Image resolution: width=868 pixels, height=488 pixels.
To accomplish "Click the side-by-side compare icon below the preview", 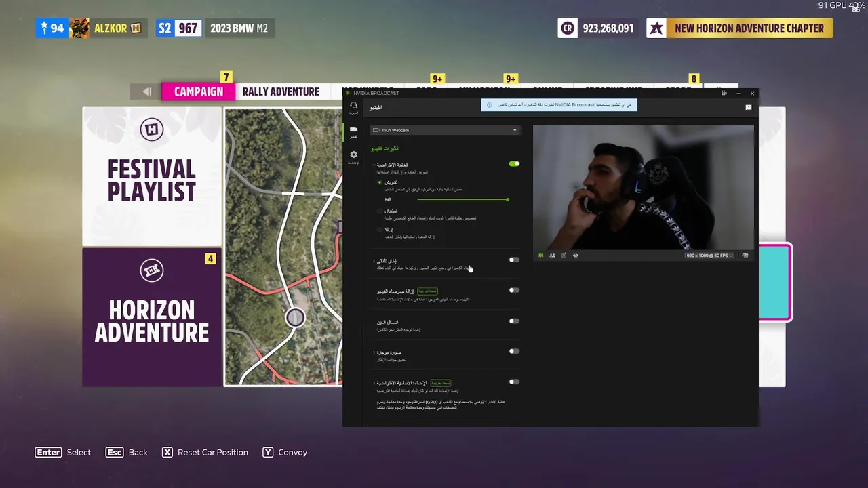I will pyautogui.click(x=552, y=256).
